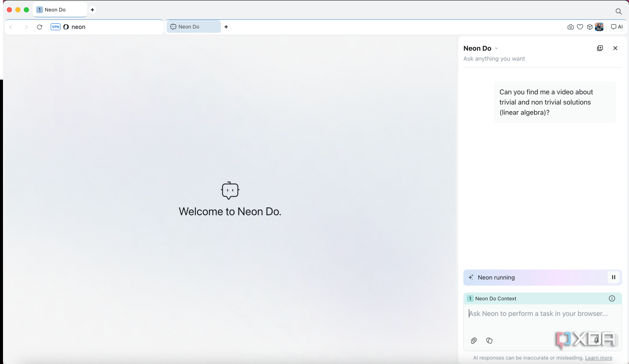This screenshot has width=629, height=364.
Task: Click the heart bookmark icon
Action: pos(580,27)
